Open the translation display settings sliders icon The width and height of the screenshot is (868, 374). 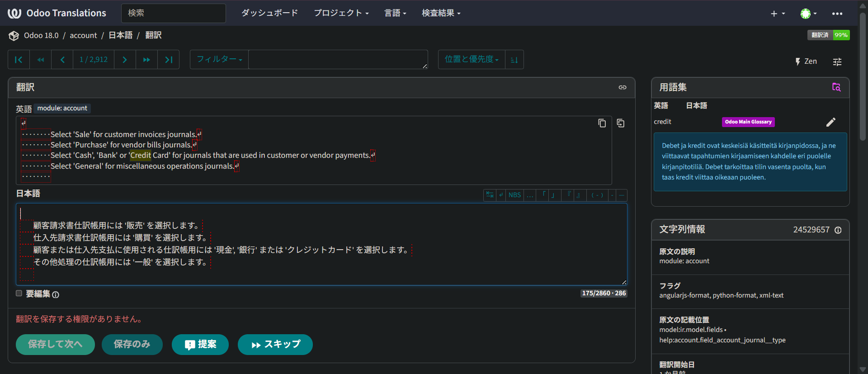tap(837, 62)
